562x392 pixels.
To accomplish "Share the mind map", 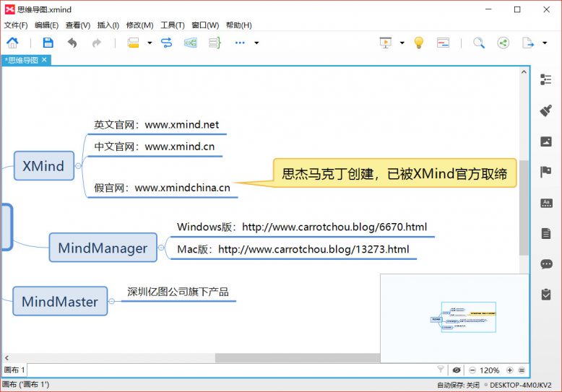I will tap(503, 43).
